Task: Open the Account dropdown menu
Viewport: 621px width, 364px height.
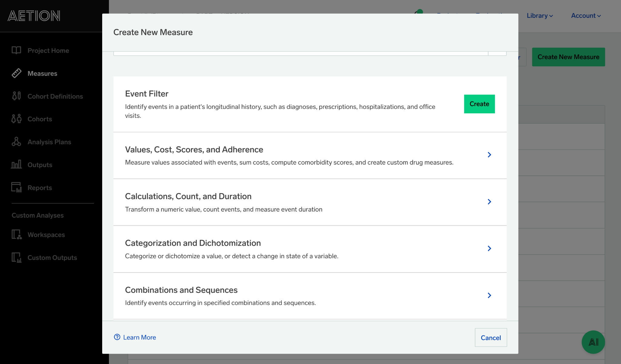Action: click(585, 15)
